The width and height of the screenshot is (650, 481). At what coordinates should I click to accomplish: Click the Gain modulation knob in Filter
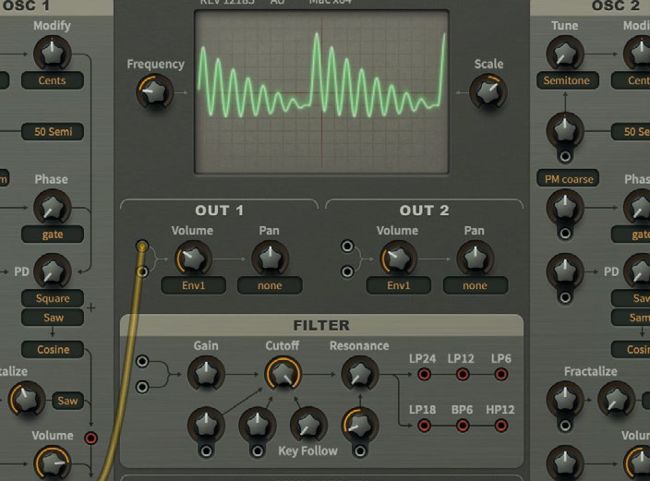pyautogui.click(x=206, y=425)
